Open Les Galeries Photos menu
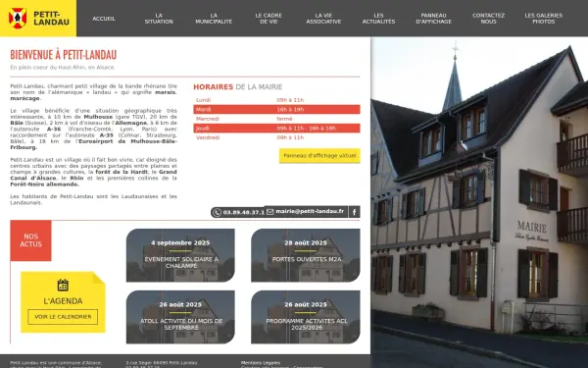Viewport: 588px width, 368px height. (x=543, y=19)
